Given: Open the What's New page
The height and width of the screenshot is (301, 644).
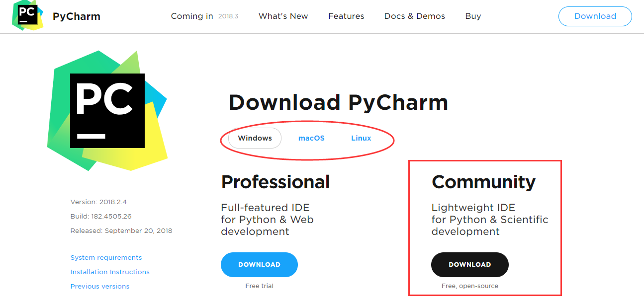Looking at the screenshot, I should 283,16.
